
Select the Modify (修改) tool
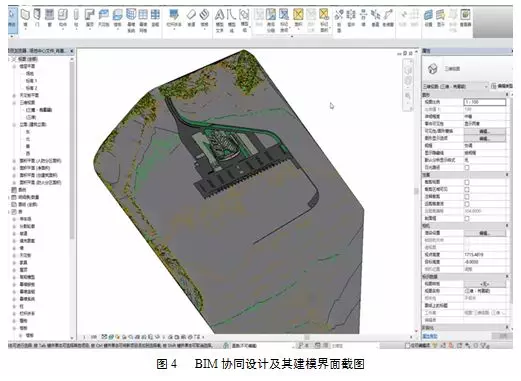click(12, 20)
